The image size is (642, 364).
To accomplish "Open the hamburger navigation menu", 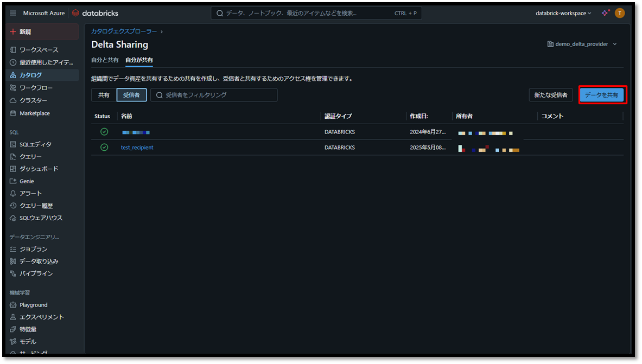I will 13,13.
